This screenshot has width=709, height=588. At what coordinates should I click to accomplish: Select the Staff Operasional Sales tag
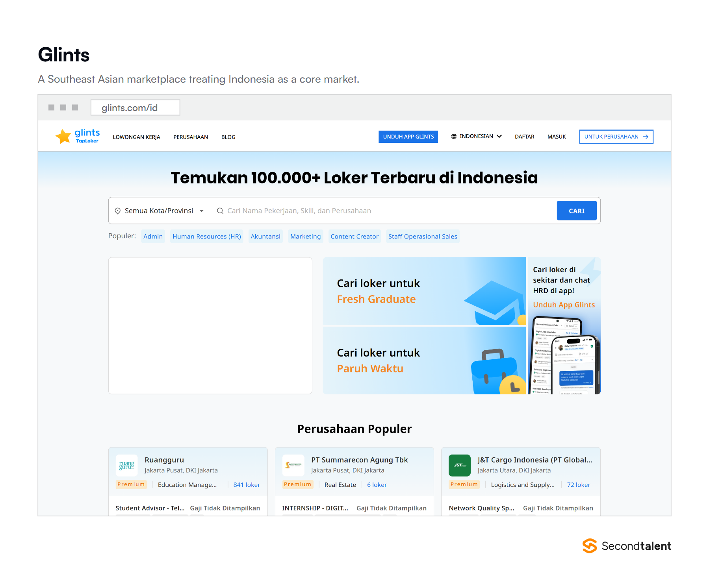[423, 237]
